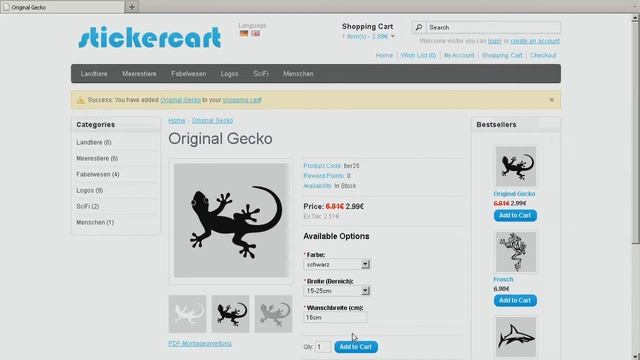Image resolution: width=640 pixels, height=360 pixels.
Task: Click Original Gecko in the breadcrumb
Action: tap(212, 120)
